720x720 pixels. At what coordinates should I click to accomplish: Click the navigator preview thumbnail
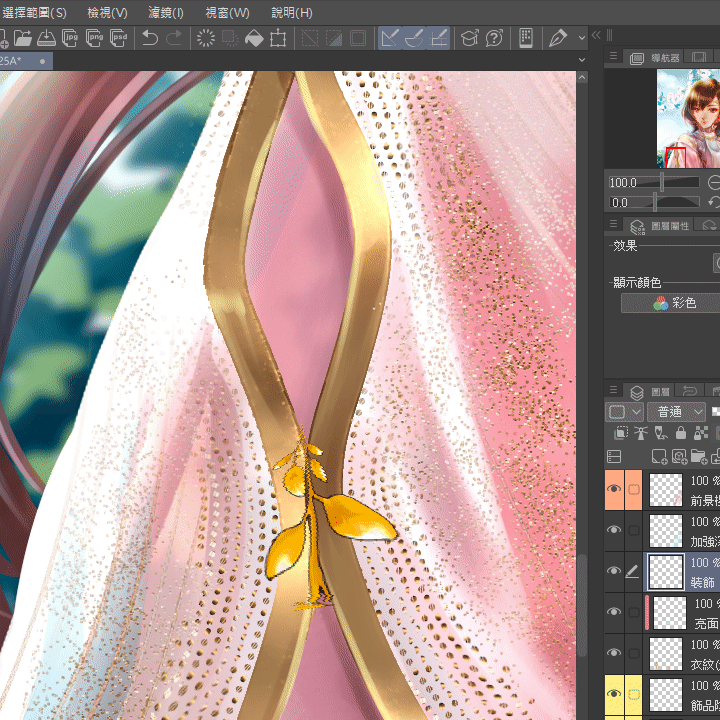[688, 118]
